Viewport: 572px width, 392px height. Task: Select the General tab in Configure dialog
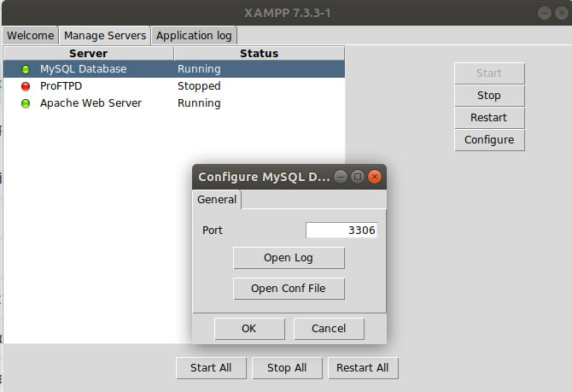pyautogui.click(x=217, y=200)
